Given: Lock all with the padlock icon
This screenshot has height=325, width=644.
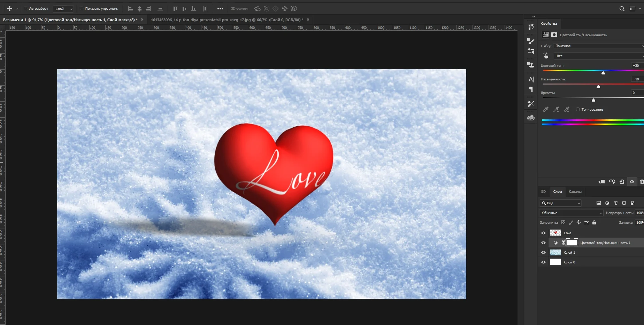Looking at the screenshot, I should click(594, 223).
